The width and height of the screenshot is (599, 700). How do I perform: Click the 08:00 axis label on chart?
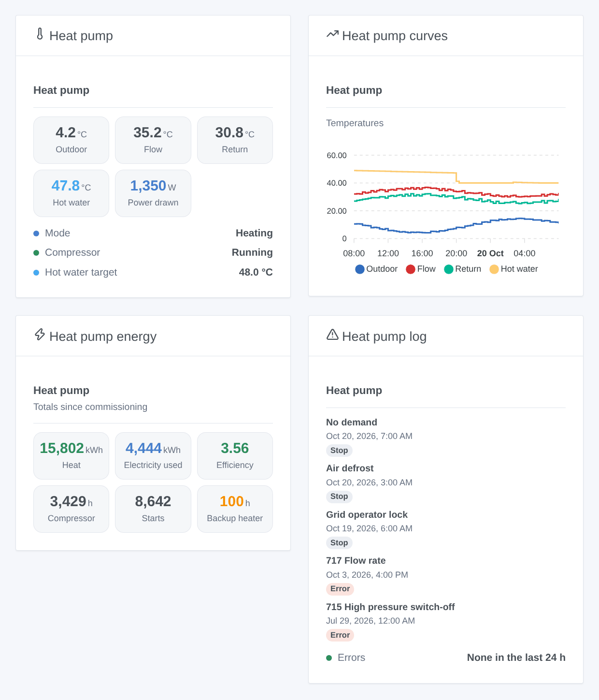[x=354, y=253]
